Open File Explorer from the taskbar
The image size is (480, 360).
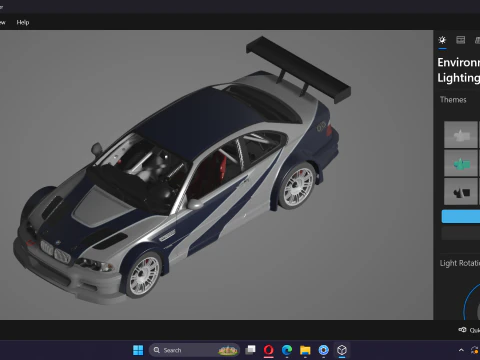tap(305, 350)
